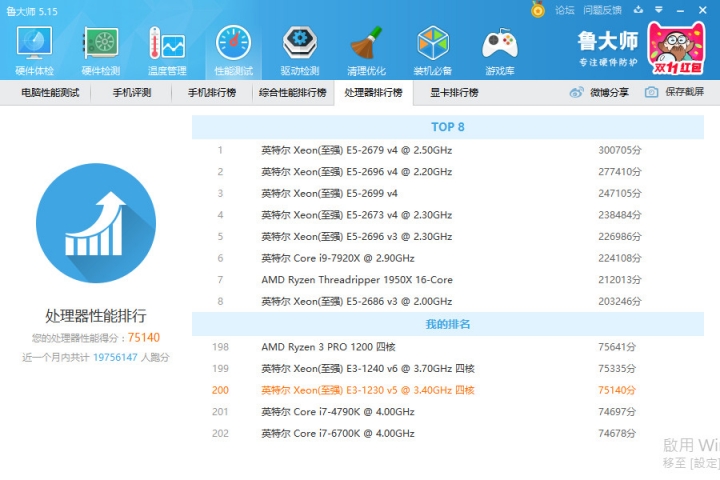This screenshot has width=720, height=480.
Task: Select Xeon E5-2696 v4 @ 2.20GHz row
Action: (448, 172)
